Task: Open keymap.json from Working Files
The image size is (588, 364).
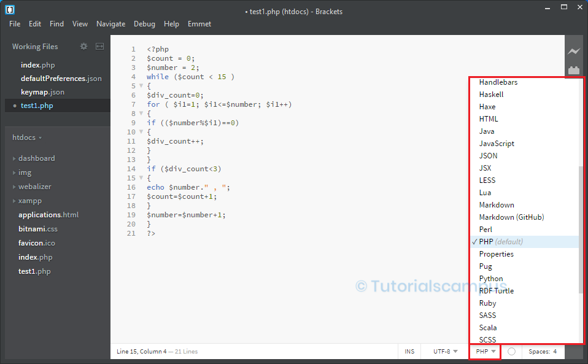Action: click(42, 92)
